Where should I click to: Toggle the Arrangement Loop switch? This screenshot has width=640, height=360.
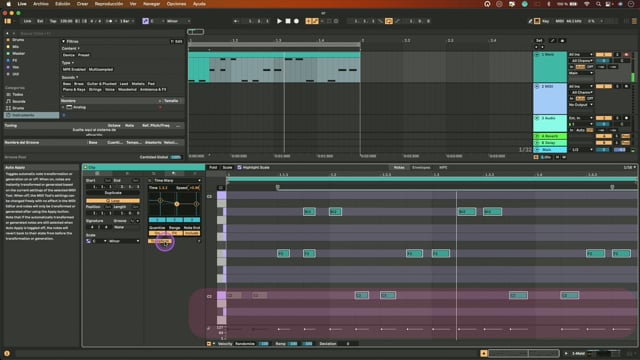[389, 21]
